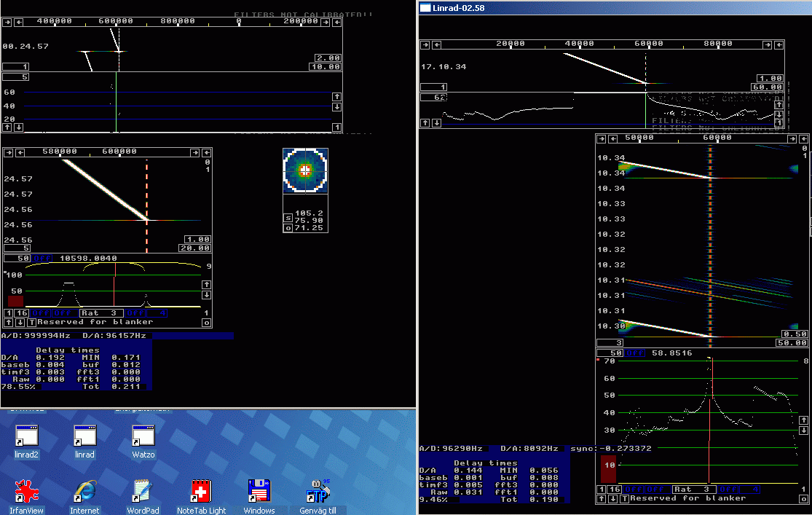This screenshot has width=812, height=515.
Task: Click the 50.00 value box in Linrad-02.58 waterfall
Action: coord(792,343)
